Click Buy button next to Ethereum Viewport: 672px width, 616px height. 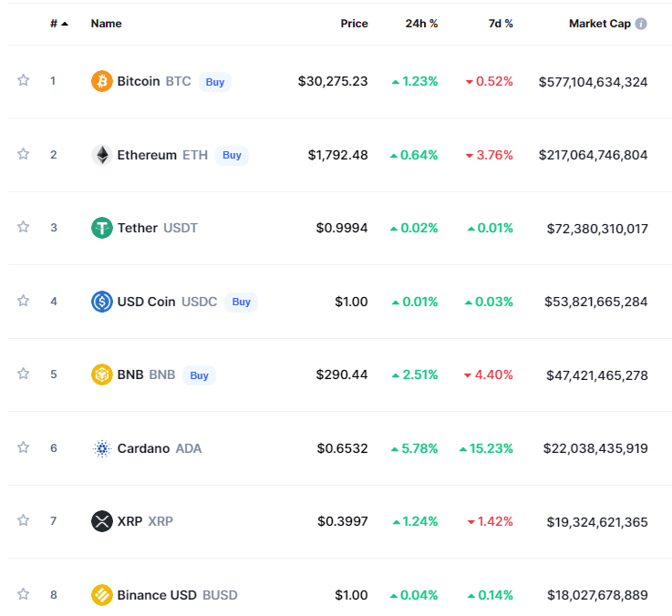[232, 155]
